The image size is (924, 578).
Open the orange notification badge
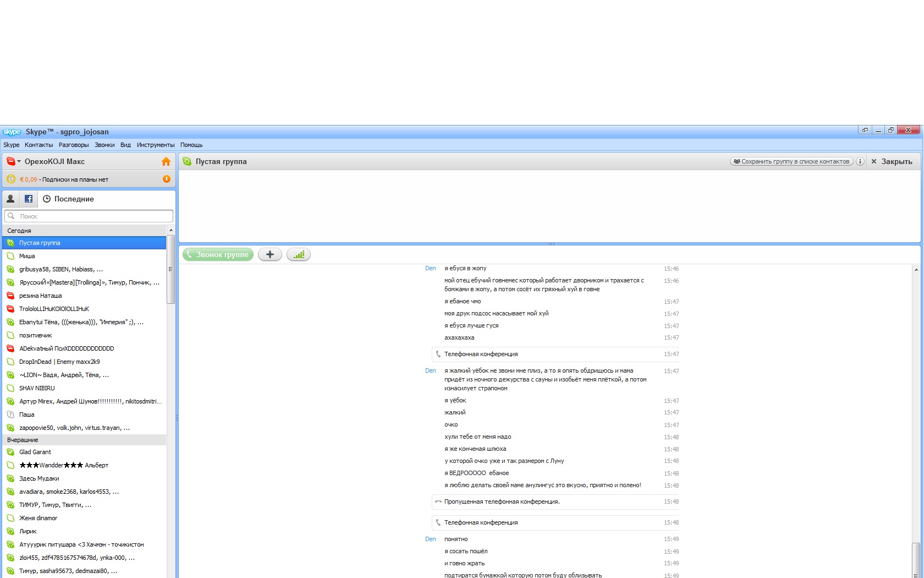coord(167,179)
